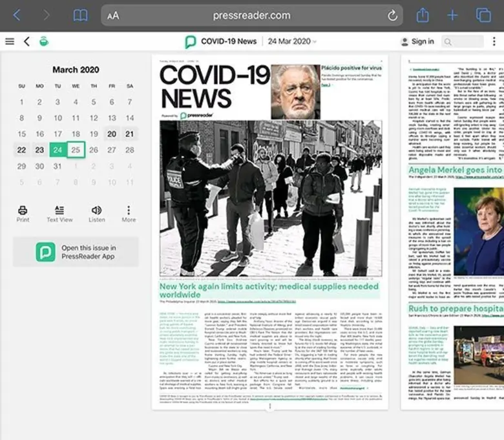
Task: Select March 22 in calendar
Action: (x=21, y=150)
